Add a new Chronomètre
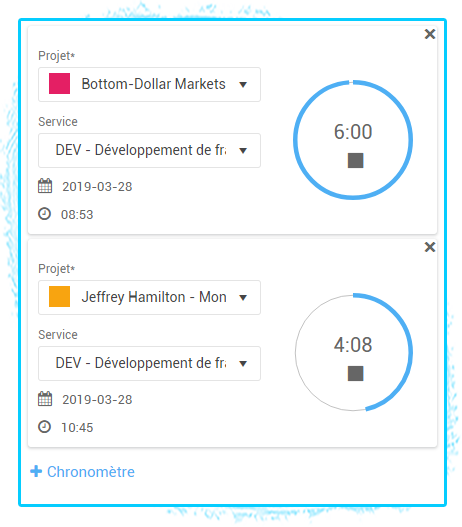This screenshot has height=527, width=462. click(x=82, y=472)
